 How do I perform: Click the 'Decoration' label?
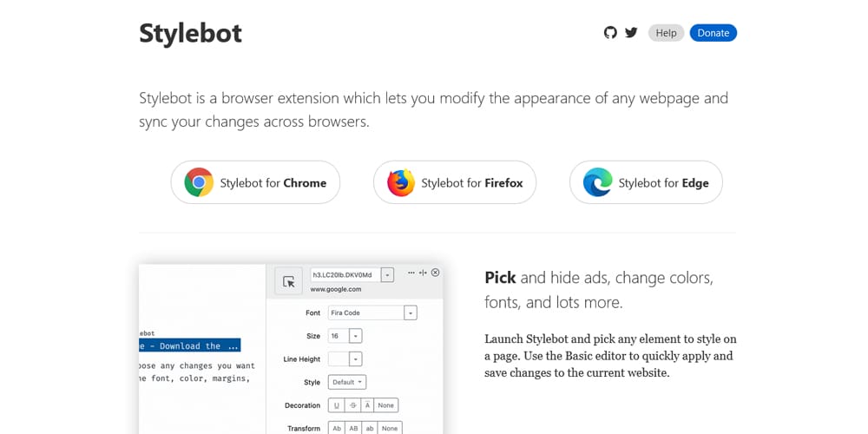[x=302, y=405]
